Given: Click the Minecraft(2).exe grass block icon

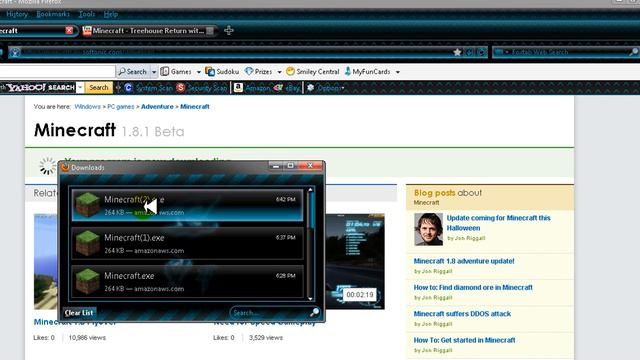Looking at the screenshot, I should pyautogui.click(x=87, y=205).
